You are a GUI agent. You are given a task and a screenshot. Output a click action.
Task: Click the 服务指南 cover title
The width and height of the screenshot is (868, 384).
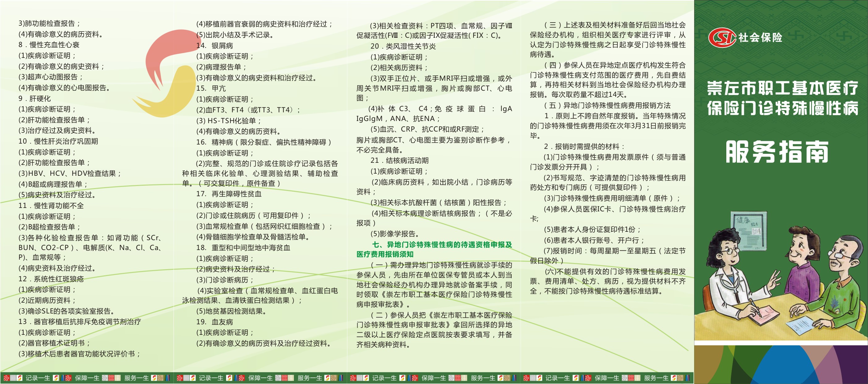tap(777, 152)
